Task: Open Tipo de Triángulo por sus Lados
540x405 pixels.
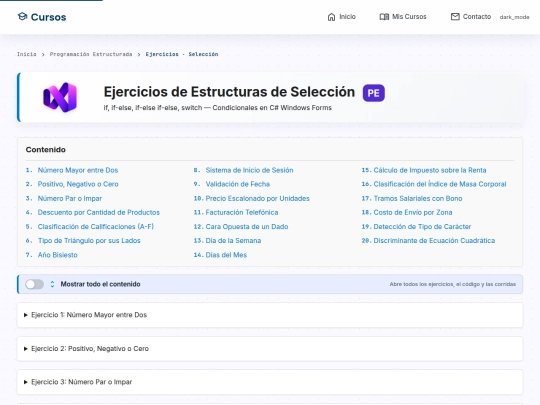Action: [x=89, y=241]
